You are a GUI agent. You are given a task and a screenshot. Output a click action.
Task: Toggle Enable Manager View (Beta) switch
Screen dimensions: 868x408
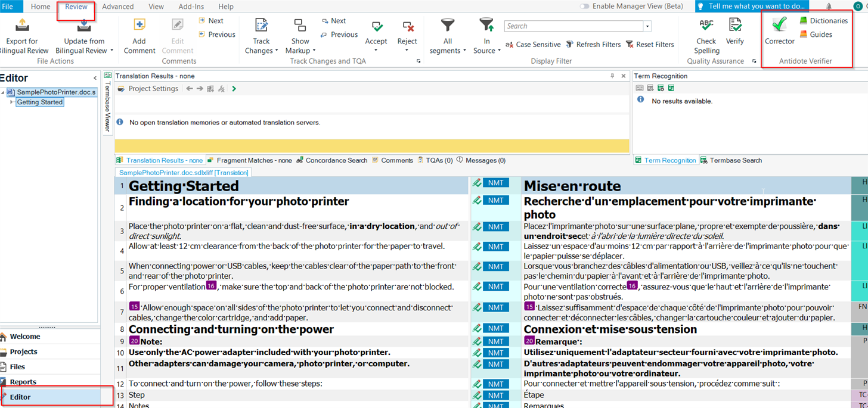pos(584,7)
